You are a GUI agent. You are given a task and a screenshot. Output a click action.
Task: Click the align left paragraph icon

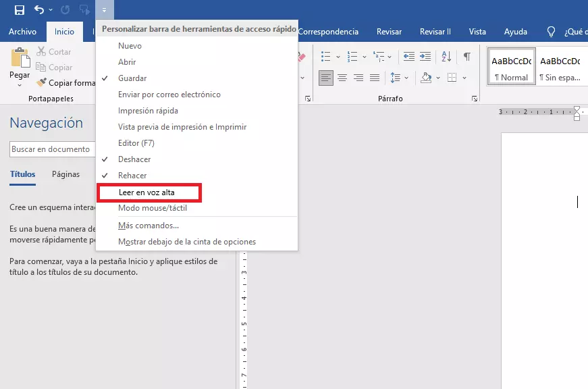[x=327, y=78]
